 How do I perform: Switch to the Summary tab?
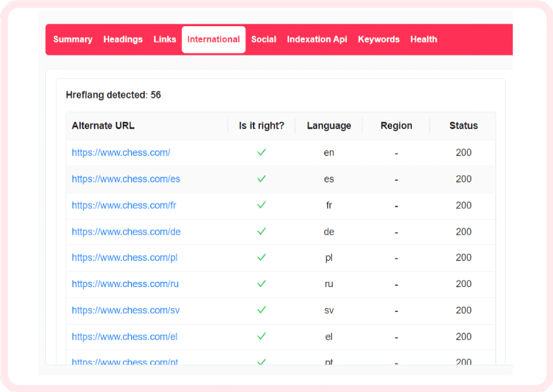point(72,39)
